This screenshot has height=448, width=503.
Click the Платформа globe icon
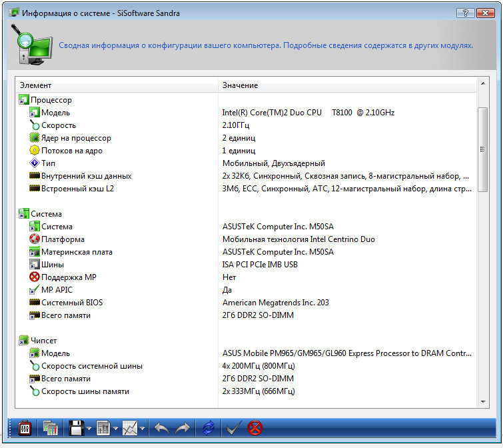pos(35,239)
